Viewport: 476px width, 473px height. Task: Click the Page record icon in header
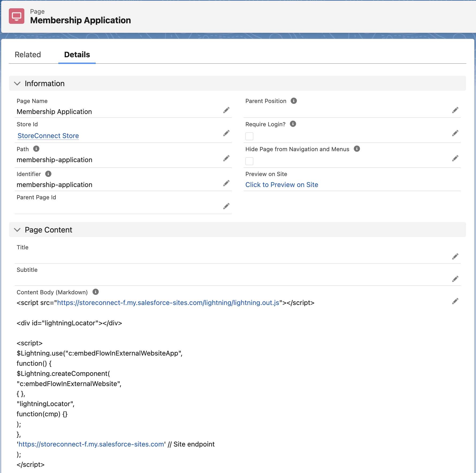17,16
